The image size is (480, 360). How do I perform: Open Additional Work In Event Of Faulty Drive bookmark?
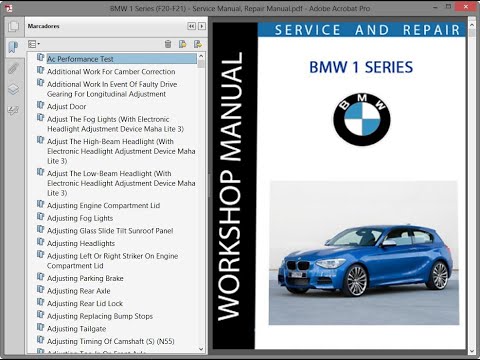112,89
